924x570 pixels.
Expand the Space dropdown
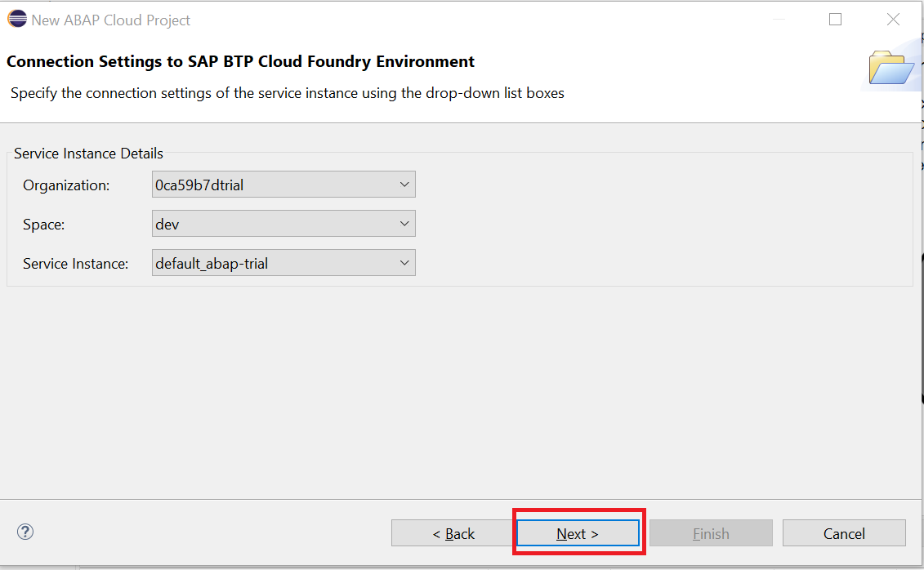click(404, 223)
